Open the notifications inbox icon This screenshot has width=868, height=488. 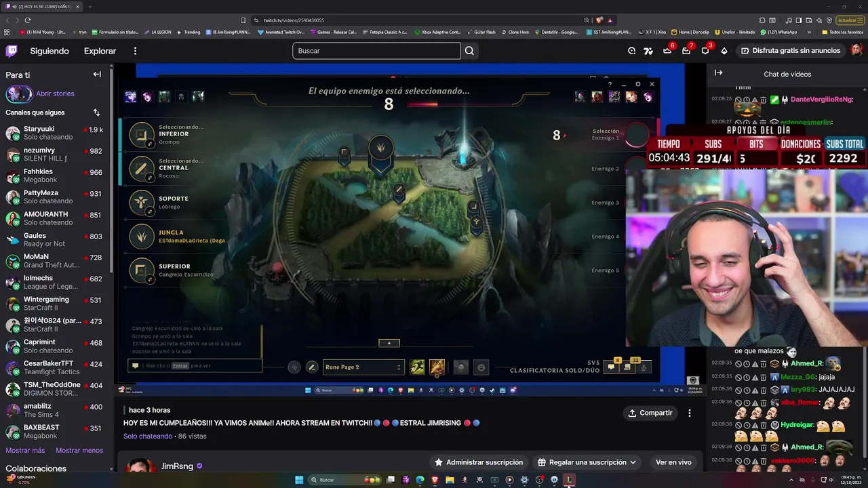tap(686, 51)
